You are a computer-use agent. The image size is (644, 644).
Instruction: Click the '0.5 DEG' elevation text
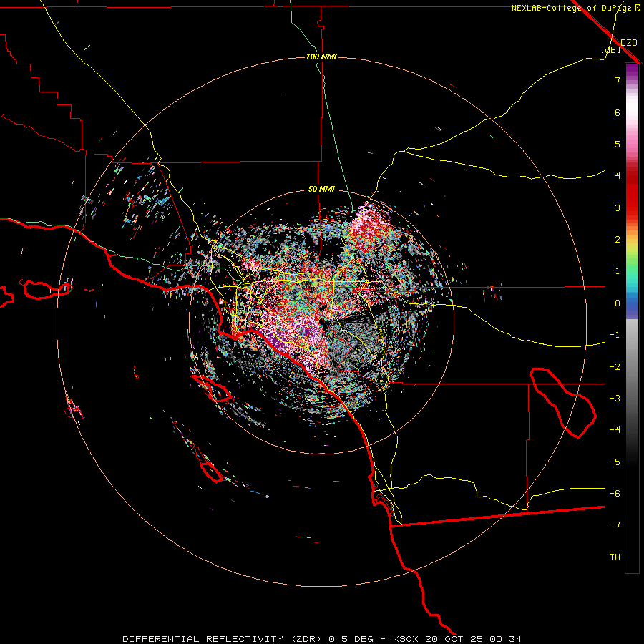[x=351, y=639]
